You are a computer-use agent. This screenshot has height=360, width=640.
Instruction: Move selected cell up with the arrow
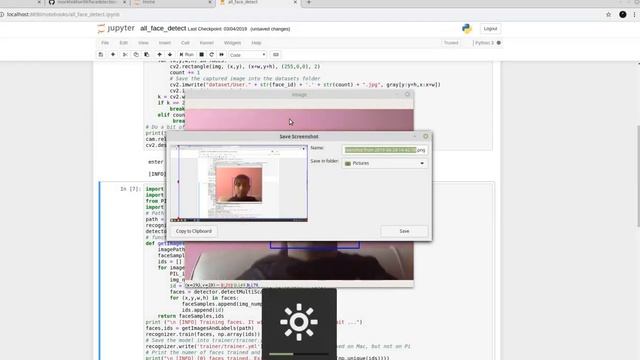click(159, 55)
